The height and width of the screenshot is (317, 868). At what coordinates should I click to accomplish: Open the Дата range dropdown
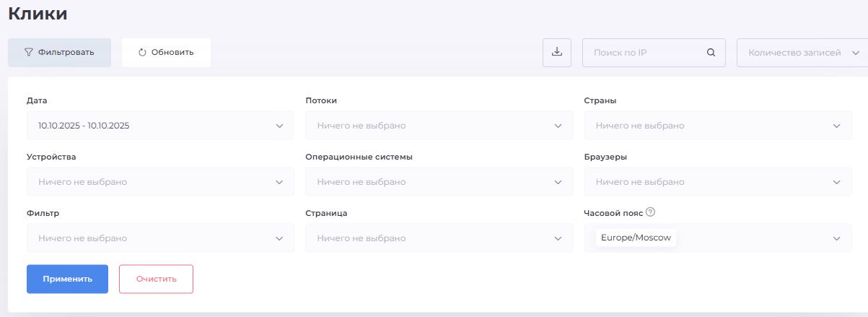point(159,126)
